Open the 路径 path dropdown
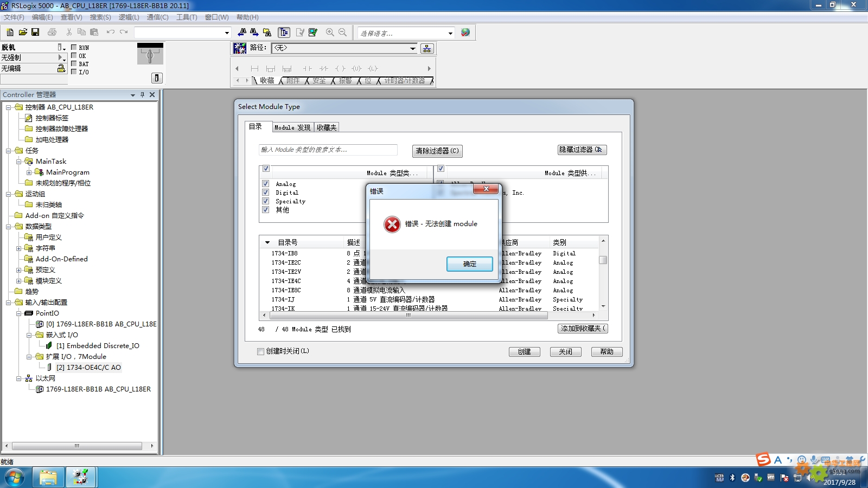The width and height of the screenshot is (868, 488). point(412,48)
